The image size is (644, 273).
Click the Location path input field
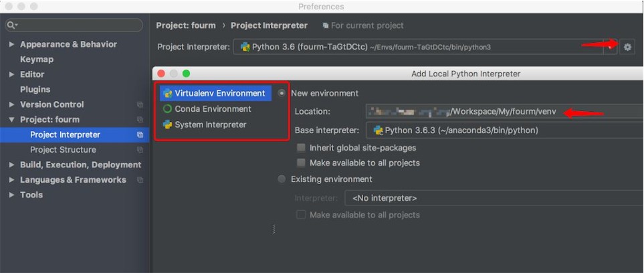pyautogui.click(x=502, y=112)
